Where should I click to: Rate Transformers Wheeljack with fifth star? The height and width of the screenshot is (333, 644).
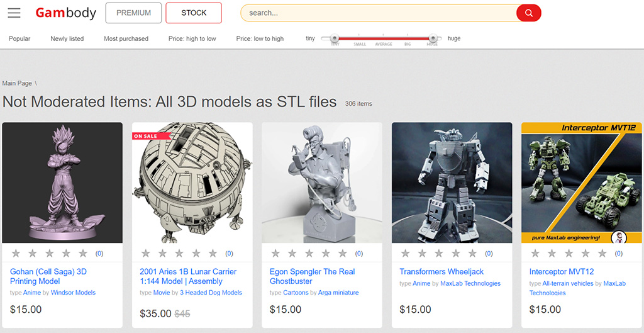[472, 253]
